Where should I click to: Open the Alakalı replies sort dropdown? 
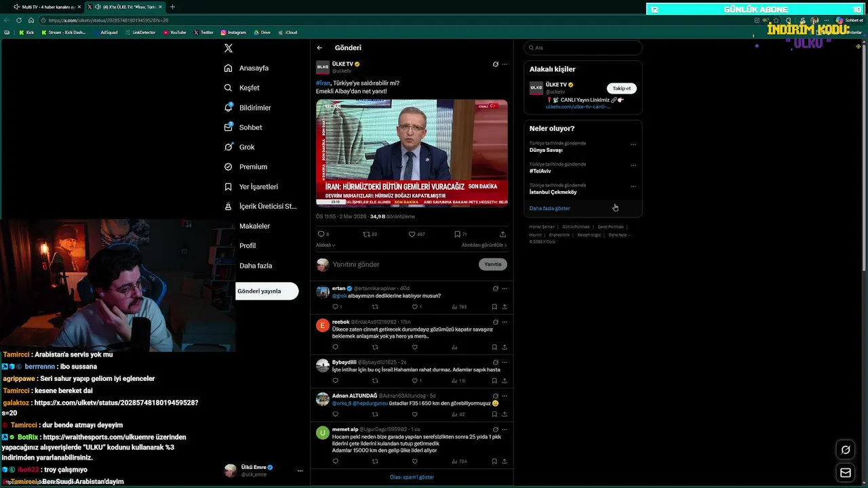[x=325, y=245]
